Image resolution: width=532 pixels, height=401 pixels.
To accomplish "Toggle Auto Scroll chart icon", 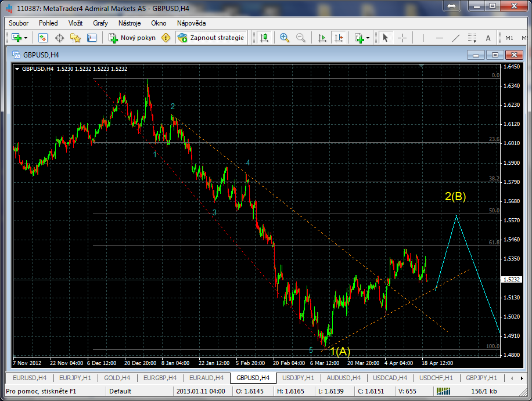I will coord(322,38).
